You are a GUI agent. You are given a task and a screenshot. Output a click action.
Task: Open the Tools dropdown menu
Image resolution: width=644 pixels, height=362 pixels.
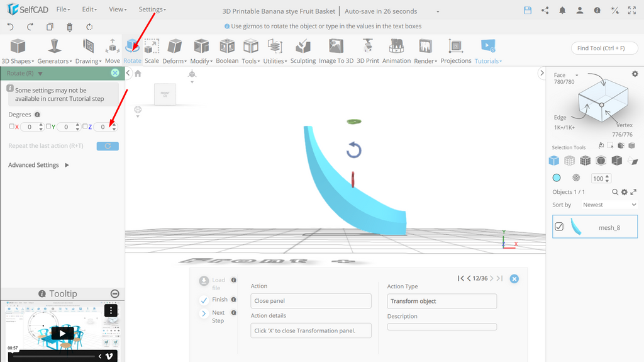[250, 51]
